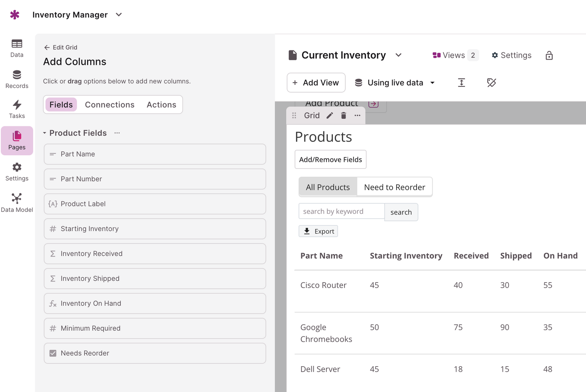
Task: Select the Need to Reorder filter tab
Action: [394, 187]
